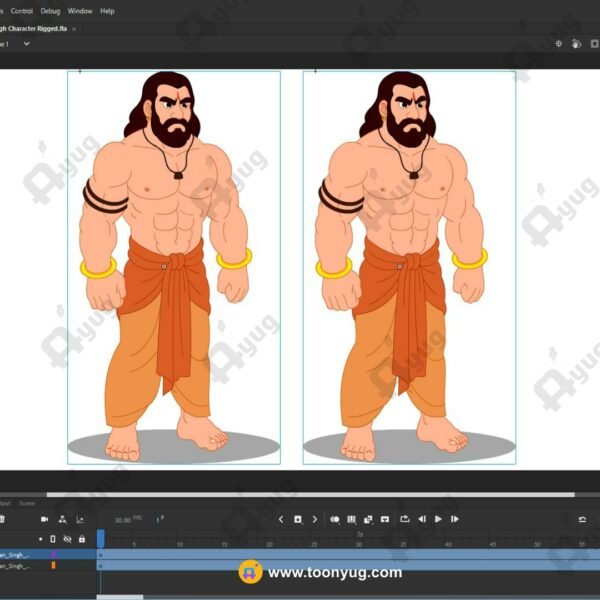Click first keyframe of the second layer
This screenshot has width=600, height=600.
click(x=101, y=565)
